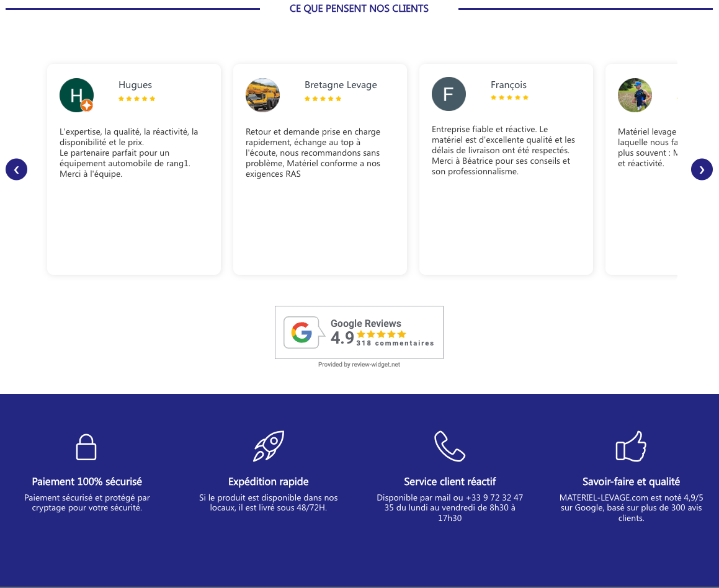Follow the 'Provided by review-widget.net' link
The width and height of the screenshot is (719, 588).
point(359,365)
